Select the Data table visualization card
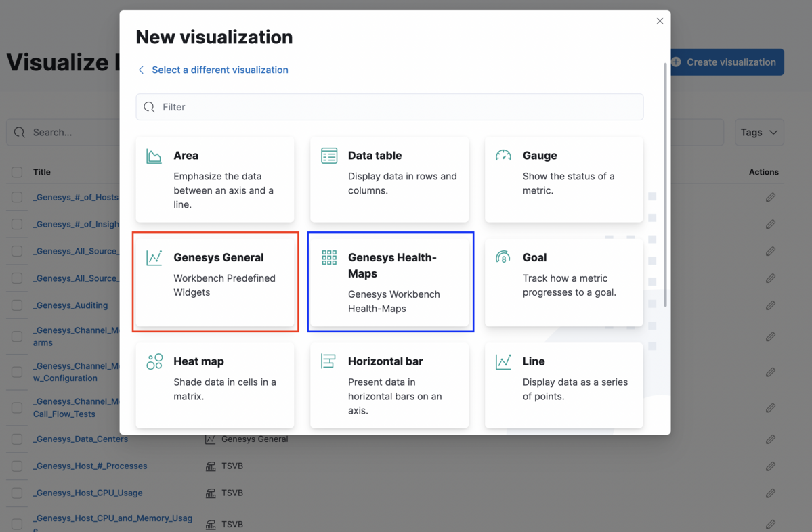 pyautogui.click(x=389, y=179)
